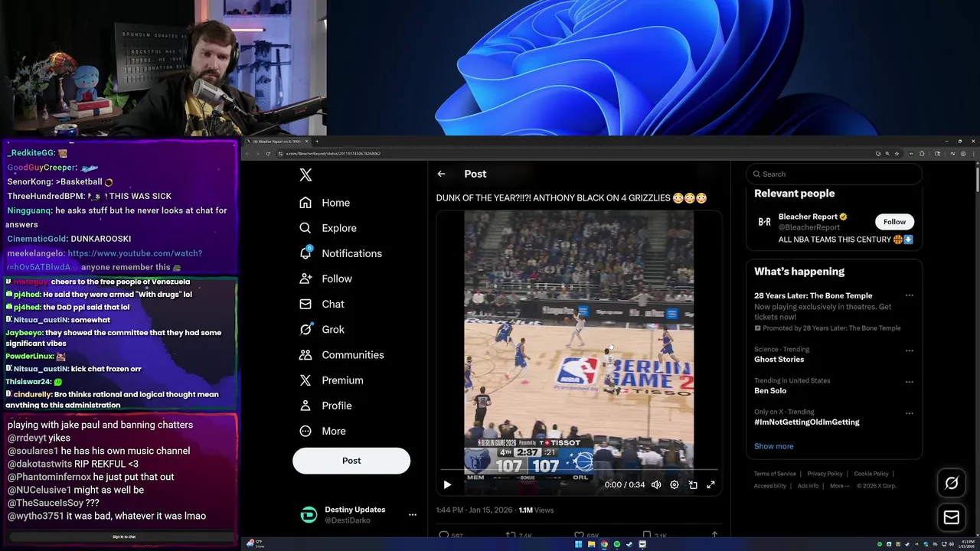
Task: Click the Destiny Updates account avatar
Action: pyautogui.click(x=309, y=515)
